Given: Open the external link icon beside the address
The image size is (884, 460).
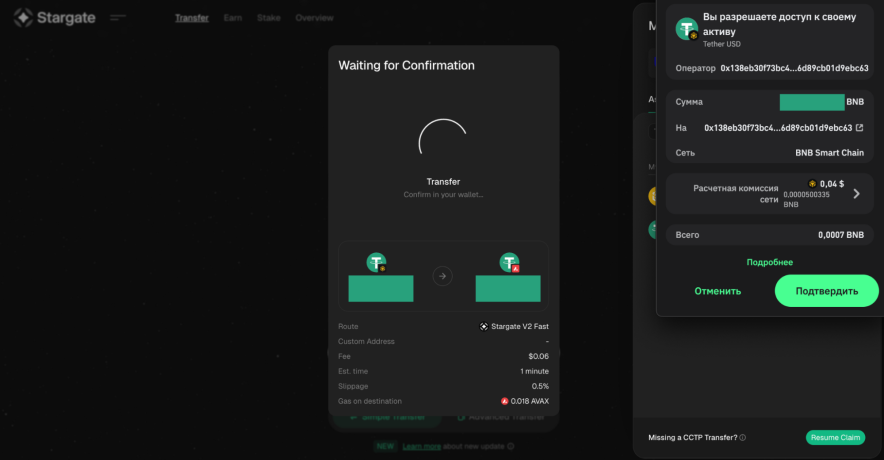Looking at the screenshot, I should [x=859, y=128].
